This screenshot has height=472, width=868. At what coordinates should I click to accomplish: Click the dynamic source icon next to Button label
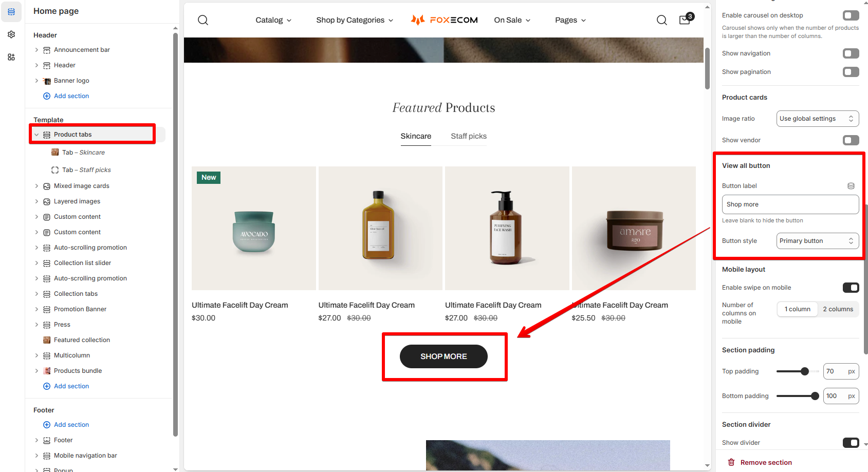[x=851, y=186]
